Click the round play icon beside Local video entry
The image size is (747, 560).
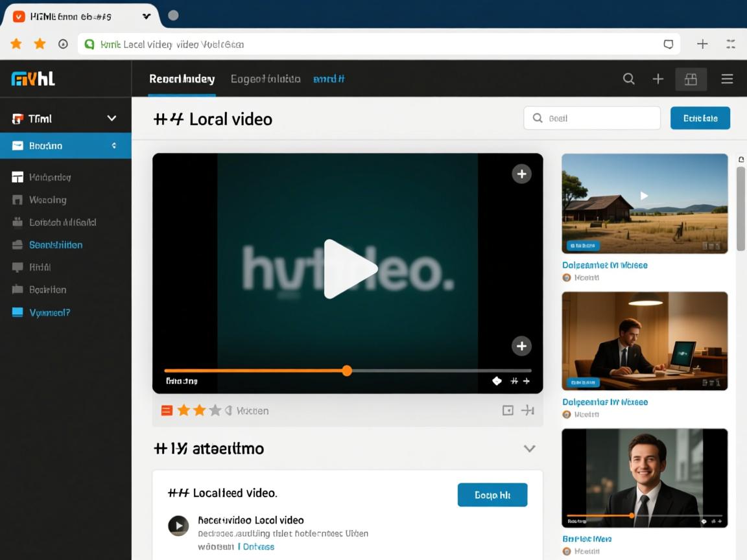(x=178, y=526)
